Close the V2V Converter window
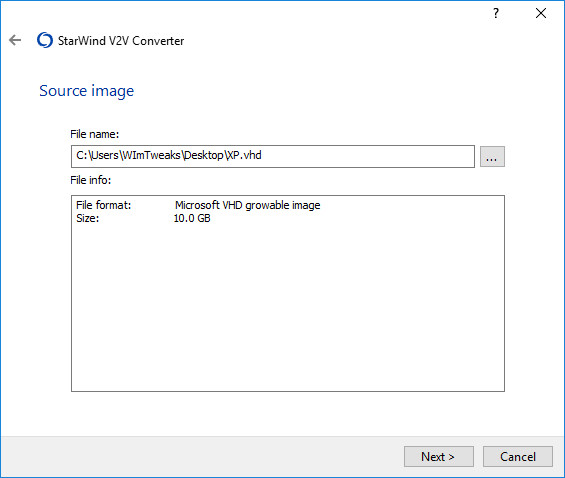The height and width of the screenshot is (478, 565). [x=540, y=13]
